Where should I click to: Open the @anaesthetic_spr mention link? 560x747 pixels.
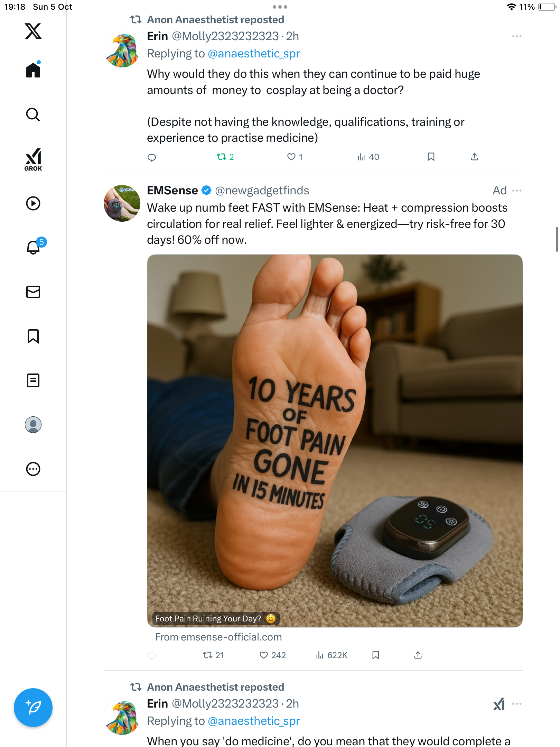click(254, 54)
